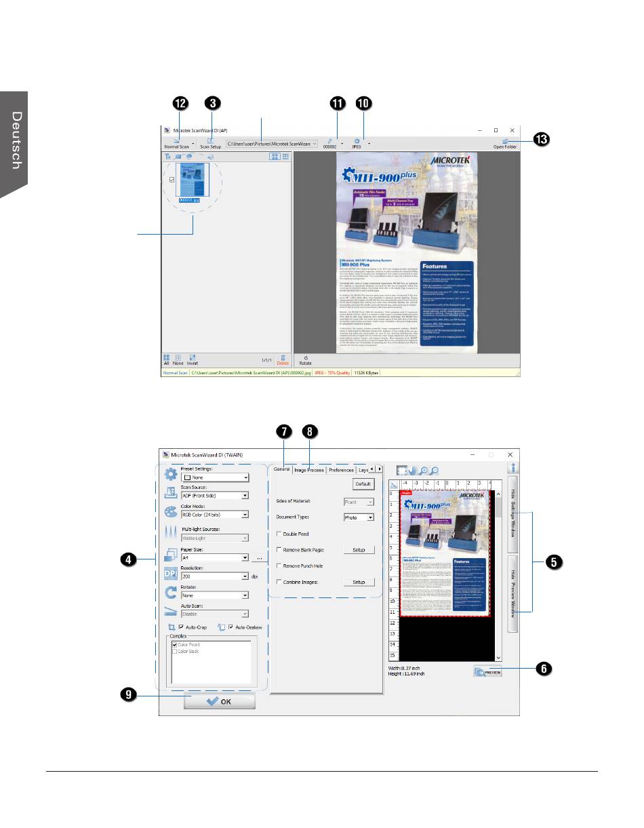Viewport: 644px width, 828px height.
Task: Click the zoom out magnifier tool
Action: point(435,470)
